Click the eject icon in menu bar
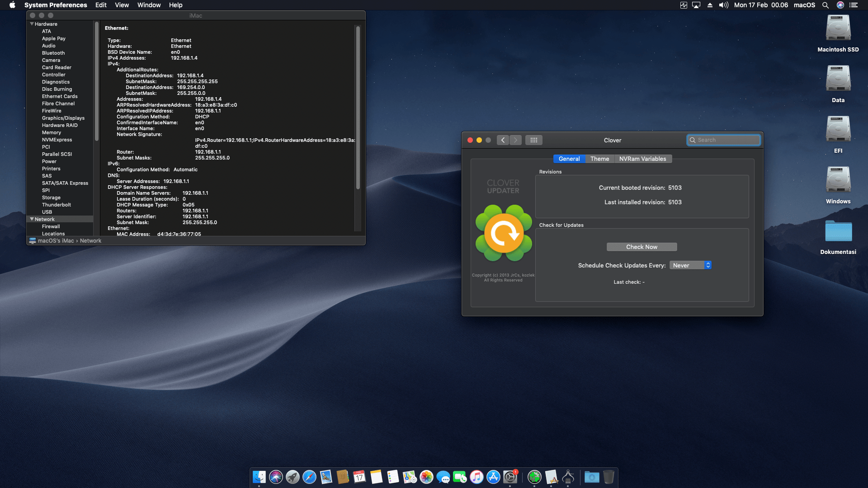The height and width of the screenshot is (488, 868). [710, 5]
